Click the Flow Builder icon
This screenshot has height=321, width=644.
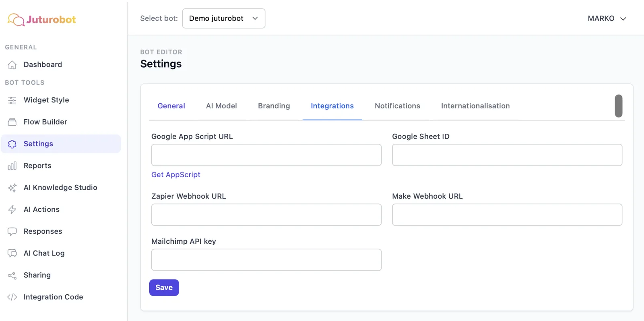(12, 122)
